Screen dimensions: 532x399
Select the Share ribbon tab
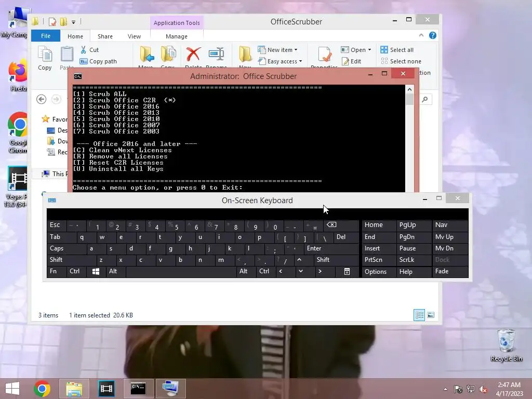click(x=105, y=36)
